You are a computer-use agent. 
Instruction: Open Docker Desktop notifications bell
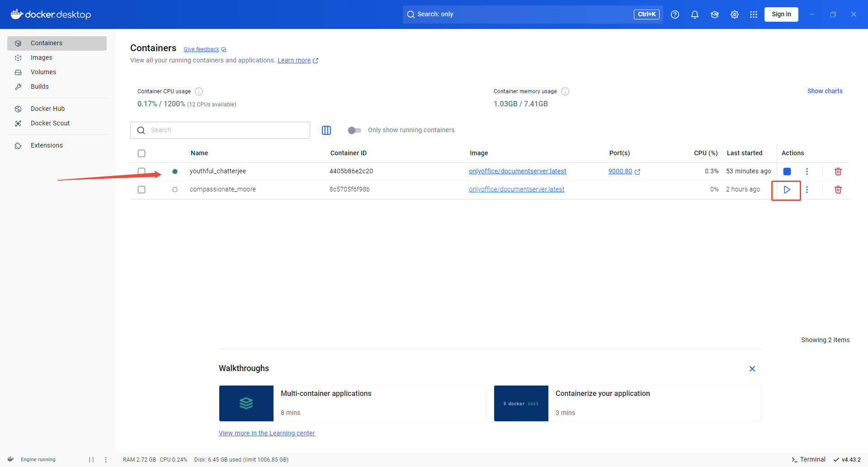click(694, 14)
